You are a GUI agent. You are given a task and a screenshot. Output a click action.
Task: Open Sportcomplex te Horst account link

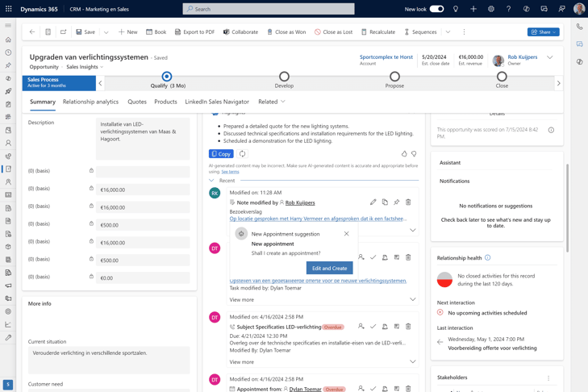[386, 57]
